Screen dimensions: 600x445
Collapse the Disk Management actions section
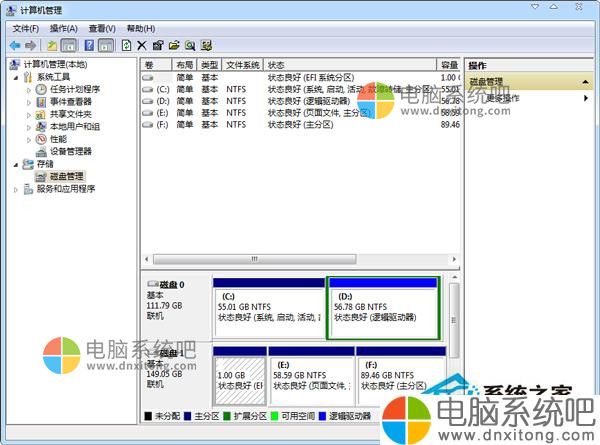585,82
